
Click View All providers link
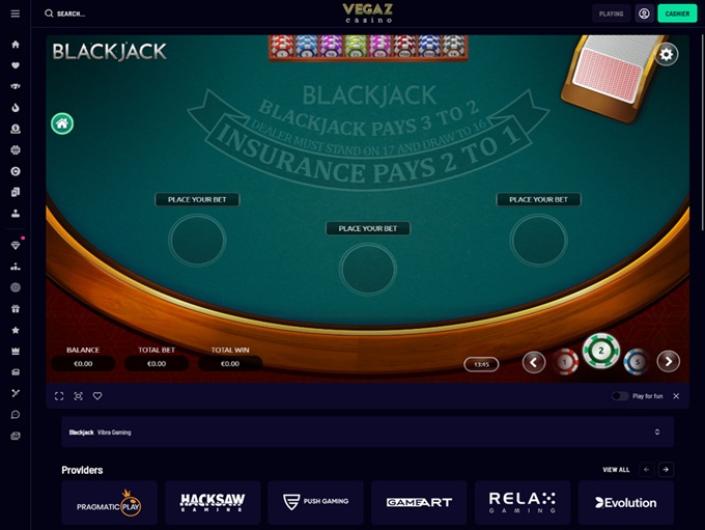pyautogui.click(x=616, y=470)
